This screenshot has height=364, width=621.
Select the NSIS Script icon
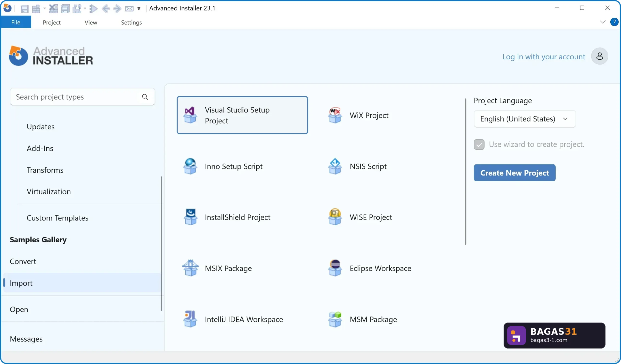(x=335, y=166)
